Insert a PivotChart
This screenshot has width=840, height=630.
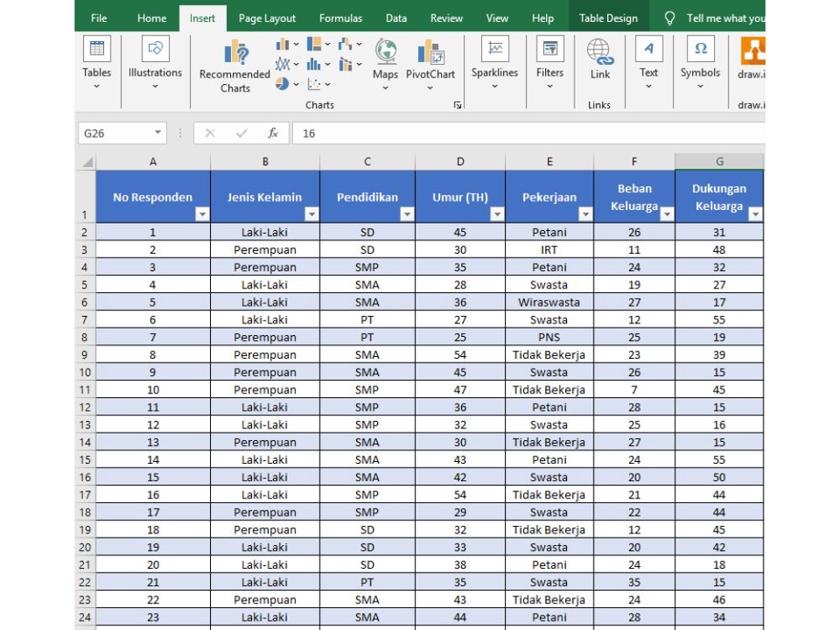tap(430, 61)
